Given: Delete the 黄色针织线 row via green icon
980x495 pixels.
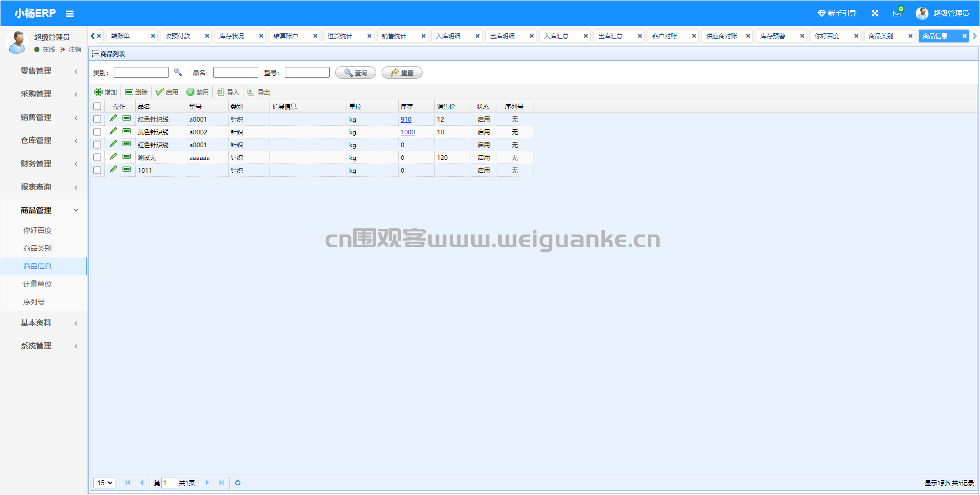Looking at the screenshot, I should coord(127,131).
